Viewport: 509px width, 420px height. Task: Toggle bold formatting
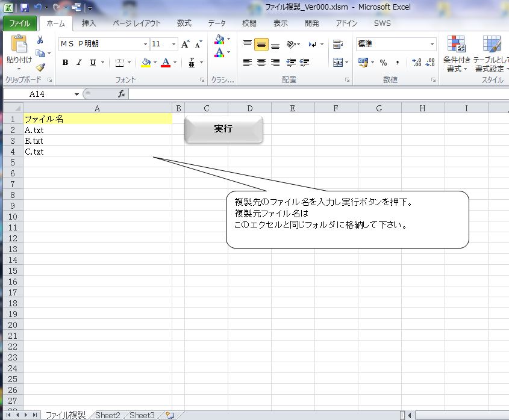(65, 63)
